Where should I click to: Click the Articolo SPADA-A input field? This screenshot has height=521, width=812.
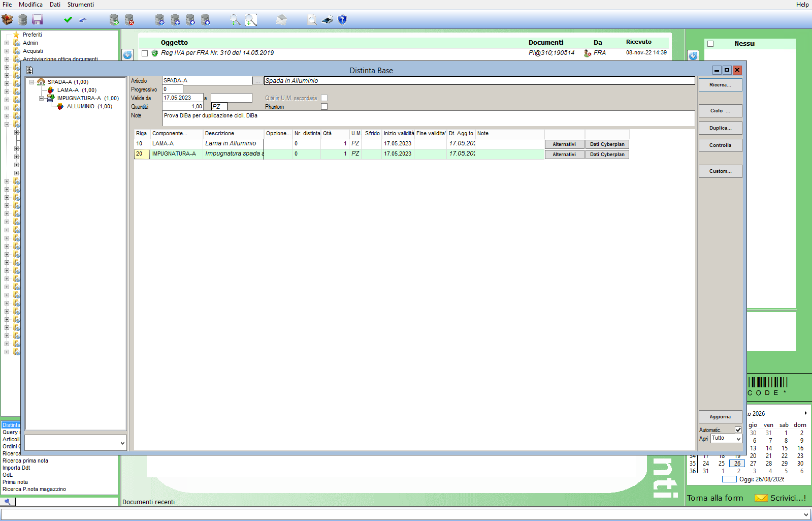point(207,80)
